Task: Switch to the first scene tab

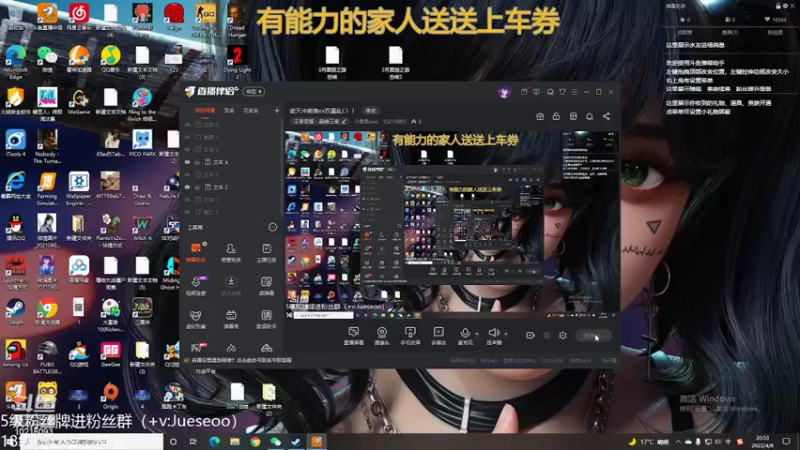Action: tap(205, 111)
